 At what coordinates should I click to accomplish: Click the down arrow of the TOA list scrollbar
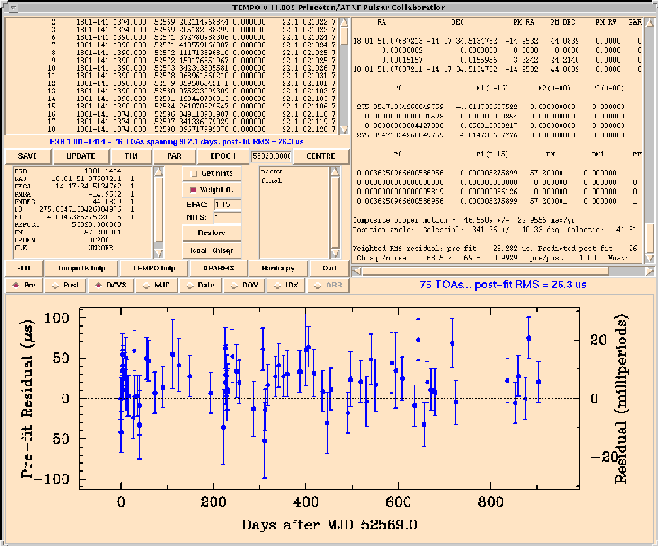[344, 129]
